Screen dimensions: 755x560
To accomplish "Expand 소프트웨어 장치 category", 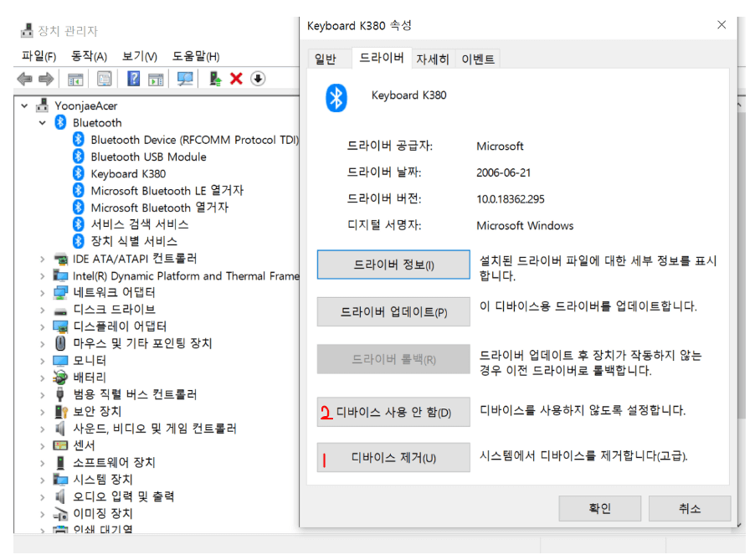I will pos(43,463).
